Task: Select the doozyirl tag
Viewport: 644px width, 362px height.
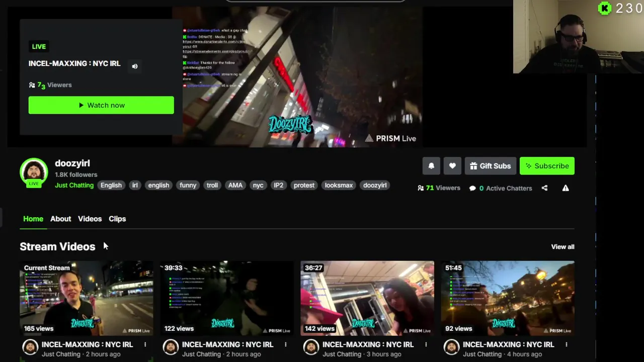Action: point(375,185)
